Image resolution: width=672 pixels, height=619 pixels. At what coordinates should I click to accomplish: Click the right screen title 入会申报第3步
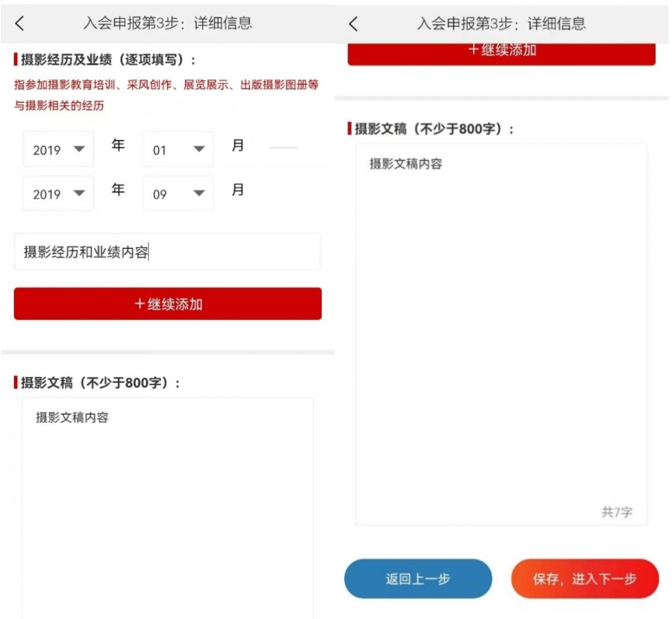click(x=501, y=23)
